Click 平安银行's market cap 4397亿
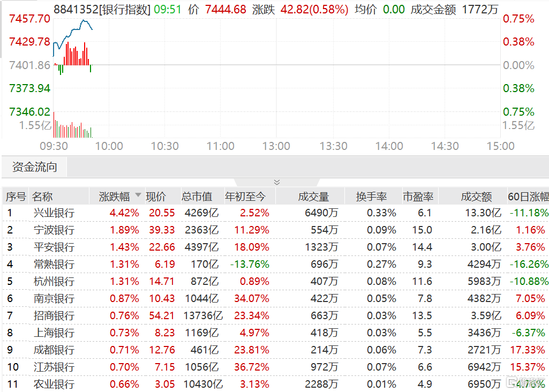Screen dimensions: 549x392 point(202,247)
